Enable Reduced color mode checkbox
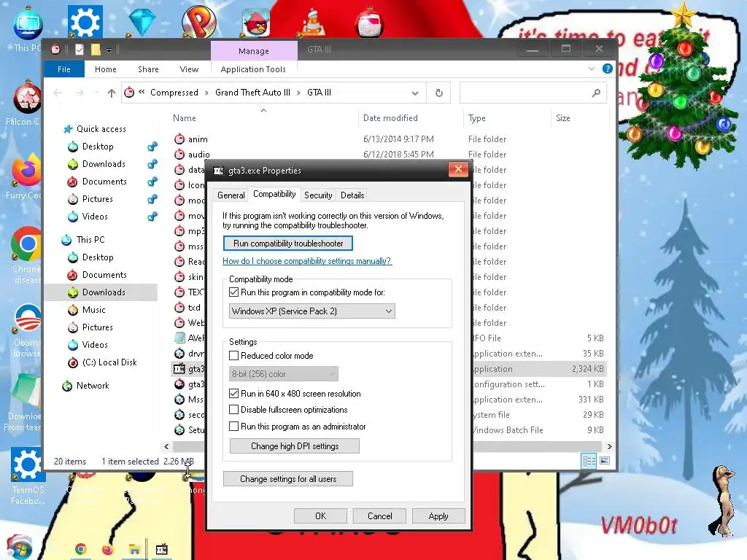Viewport: 747px width, 560px height. [234, 356]
